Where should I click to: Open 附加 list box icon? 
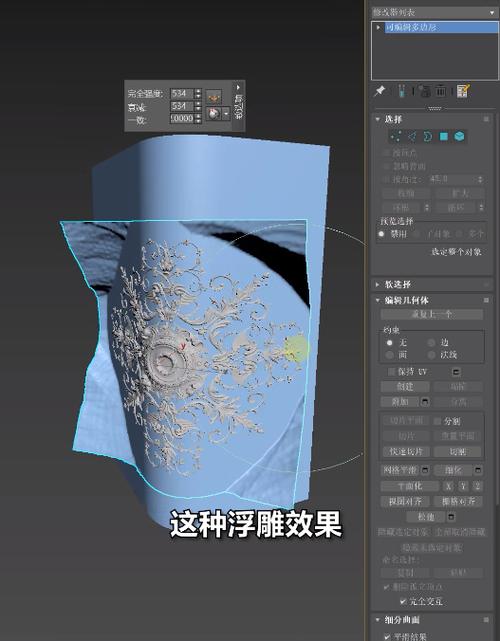click(425, 402)
